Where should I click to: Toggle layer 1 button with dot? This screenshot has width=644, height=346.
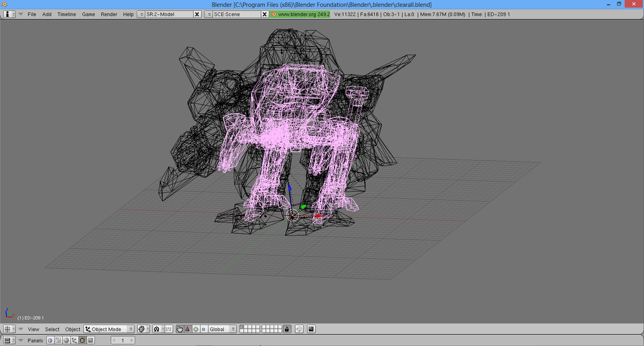[x=241, y=327]
